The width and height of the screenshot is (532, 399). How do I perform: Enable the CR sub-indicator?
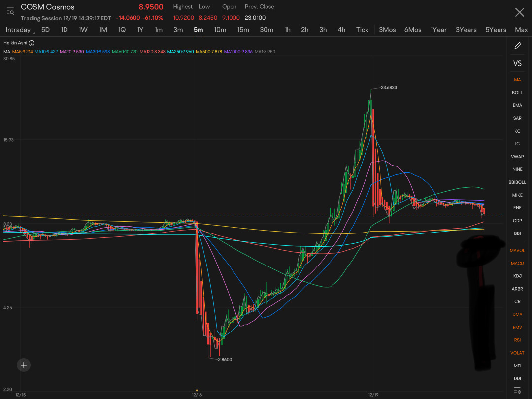pos(517,301)
